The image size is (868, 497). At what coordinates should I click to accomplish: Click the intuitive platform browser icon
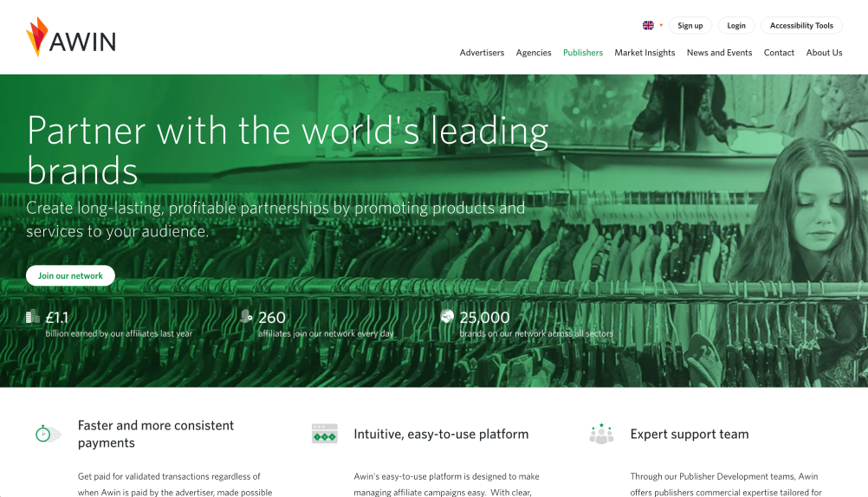[324, 434]
